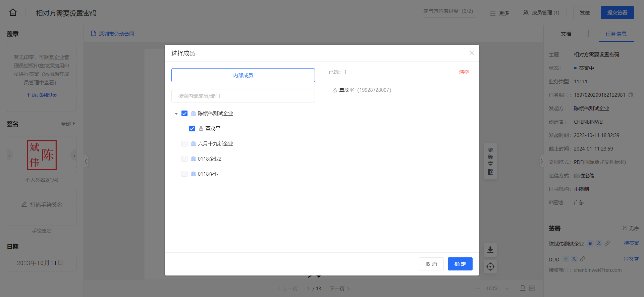644x297 pixels.
Task: Click the locate target icon
Action: click(490, 267)
